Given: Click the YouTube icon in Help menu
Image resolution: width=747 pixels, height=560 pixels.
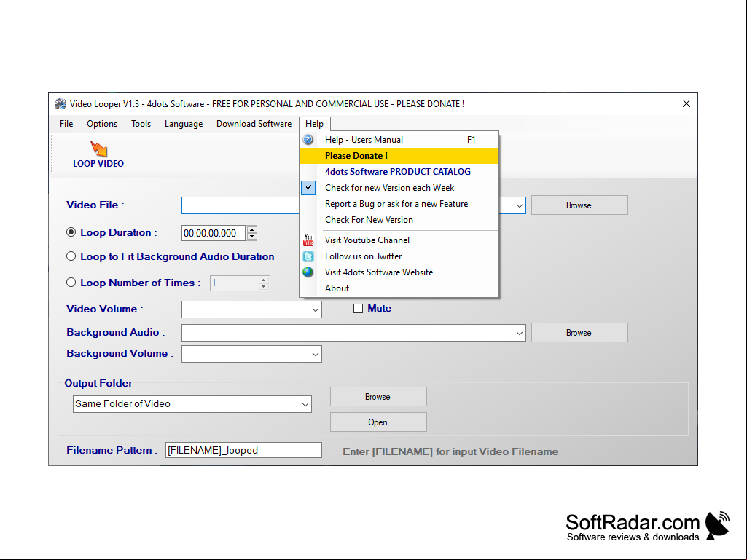Looking at the screenshot, I should click(x=308, y=240).
